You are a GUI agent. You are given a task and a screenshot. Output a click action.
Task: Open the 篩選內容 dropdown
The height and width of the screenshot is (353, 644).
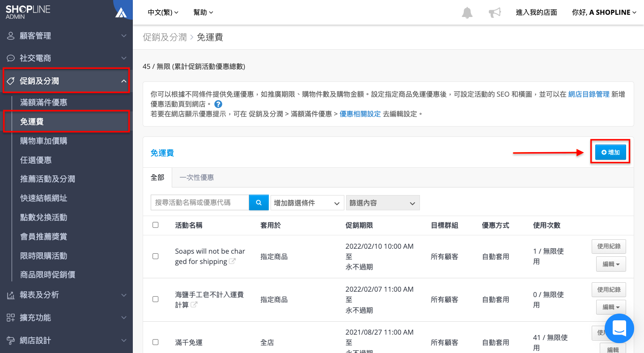pos(383,203)
